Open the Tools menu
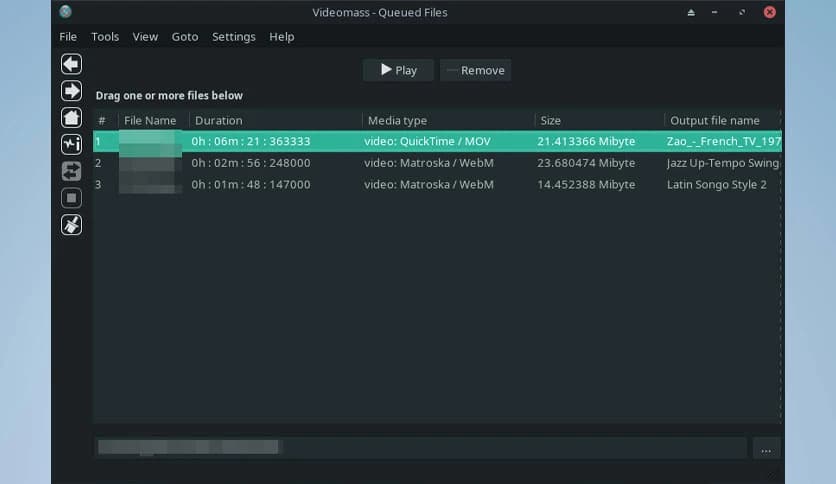Viewport: 836px width, 484px height. 105,37
